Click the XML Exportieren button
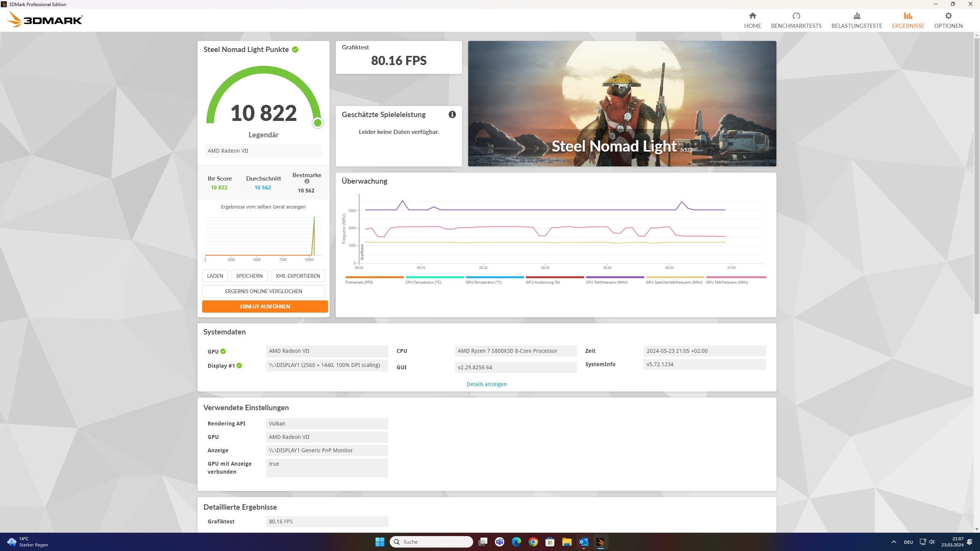This screenshot has height=551, width=980. [297, 276]
